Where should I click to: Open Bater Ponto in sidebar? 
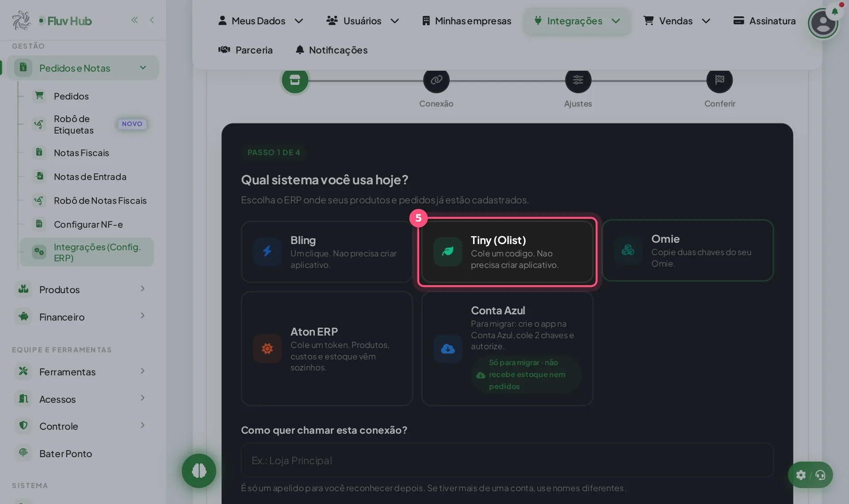pos(83,454)
